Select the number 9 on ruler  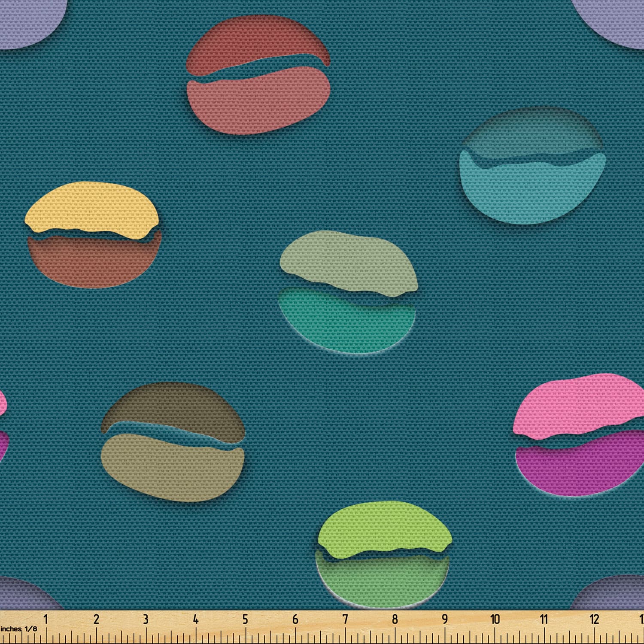pos(445,619)
